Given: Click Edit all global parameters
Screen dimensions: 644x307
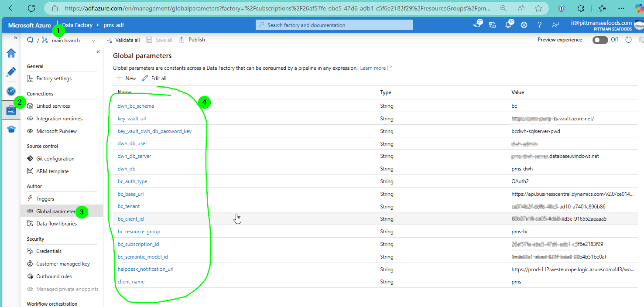Looking at the screenshot, I should [x=154, y=78].
